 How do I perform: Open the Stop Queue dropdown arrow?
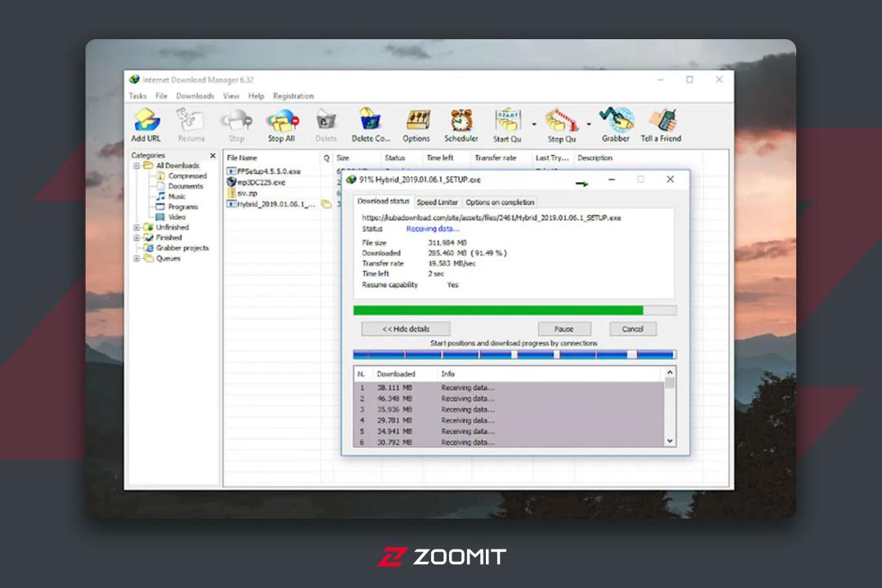click(x=588, y=124)
